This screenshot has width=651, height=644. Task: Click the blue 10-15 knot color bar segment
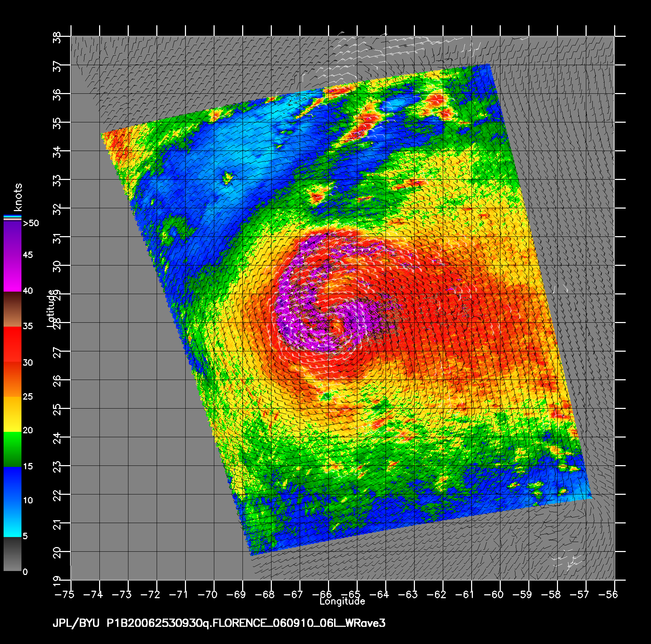coord(12,485)
